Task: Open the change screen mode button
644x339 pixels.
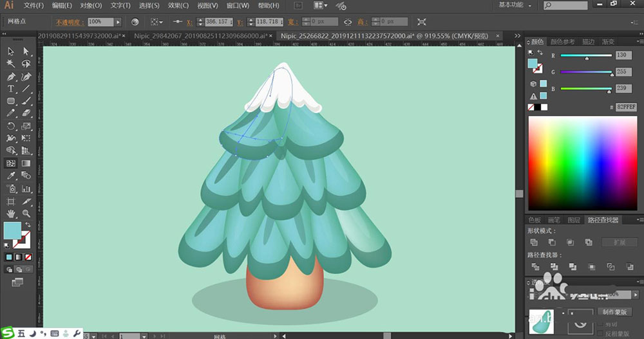Action: coord(17,282)
